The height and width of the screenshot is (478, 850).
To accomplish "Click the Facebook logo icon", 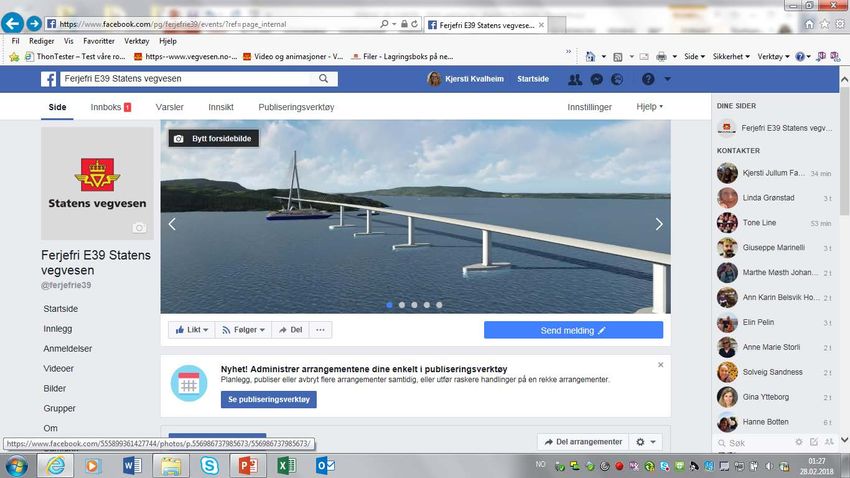I will (x=48, y=79).
